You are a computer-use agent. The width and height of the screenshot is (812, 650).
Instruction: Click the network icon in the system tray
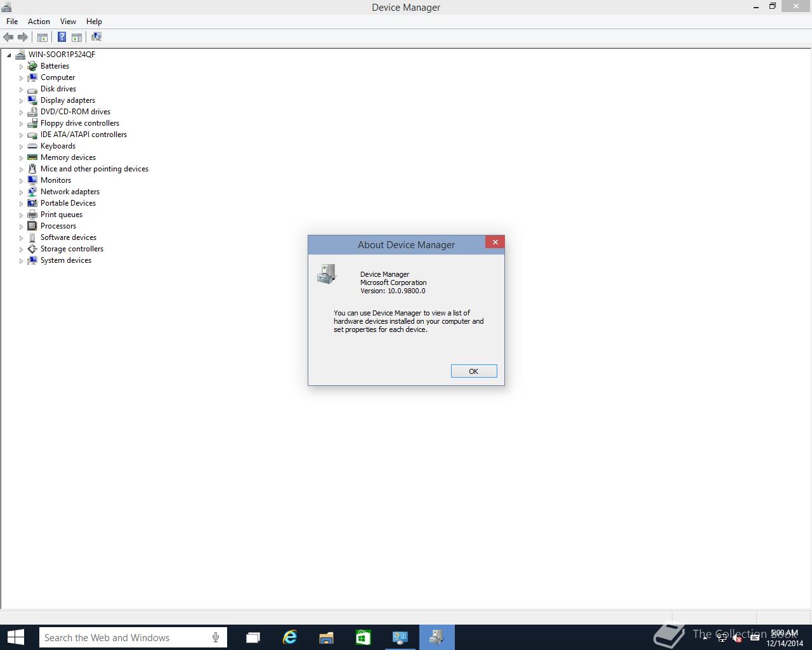(x=722, y=638)
